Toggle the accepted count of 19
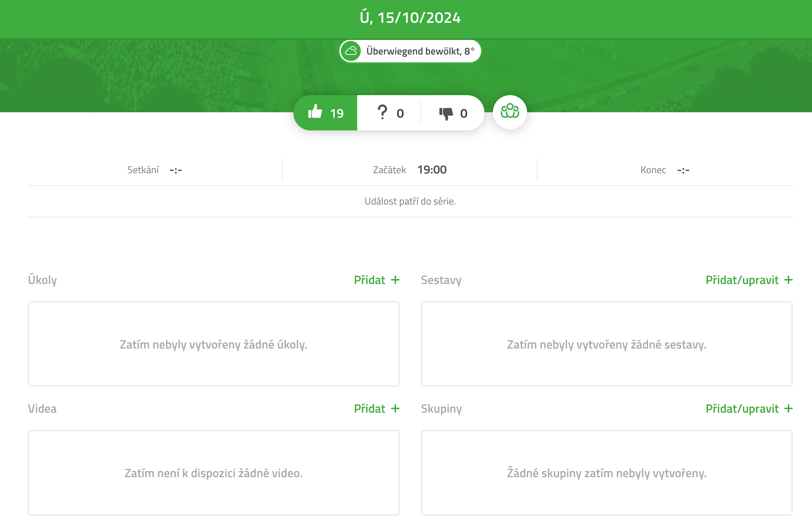The width and height of the screenshot is (812, 526). 337,113
